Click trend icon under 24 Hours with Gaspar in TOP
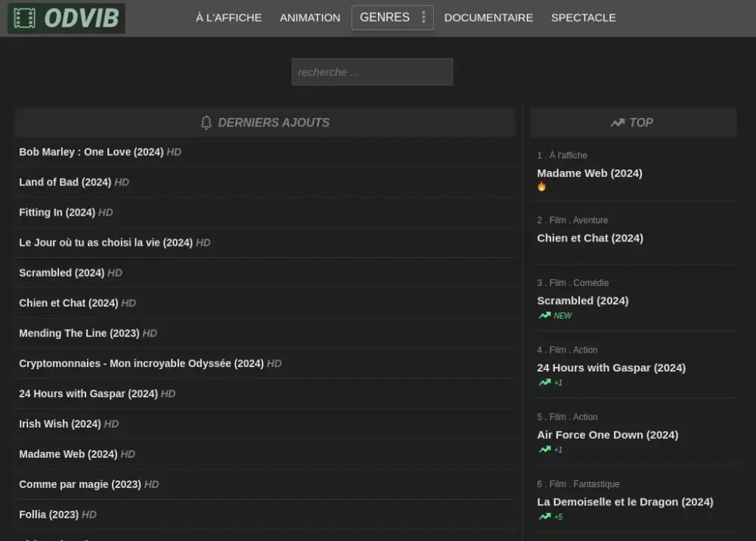This screenshot has width=756, height=541. pos(544,382)
